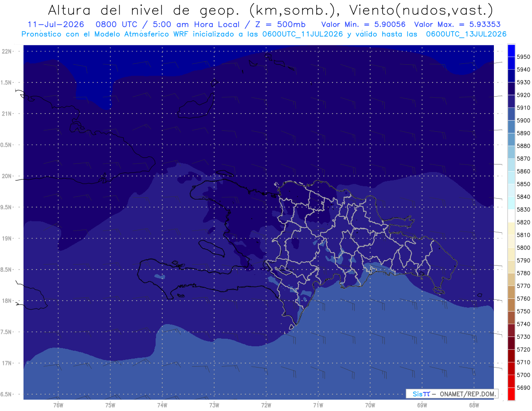
Task: Click the '68W' longitude axis label
Action: coord(474,405)
